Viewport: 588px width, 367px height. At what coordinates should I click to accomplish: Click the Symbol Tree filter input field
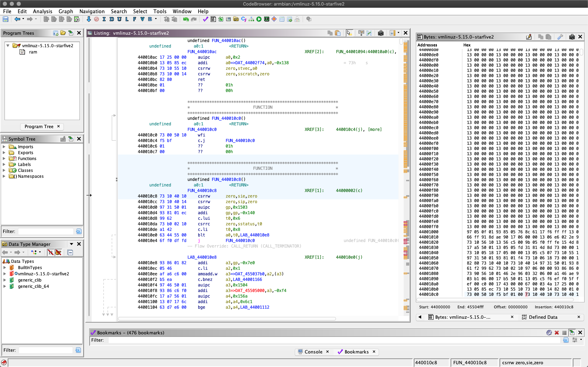46,231
